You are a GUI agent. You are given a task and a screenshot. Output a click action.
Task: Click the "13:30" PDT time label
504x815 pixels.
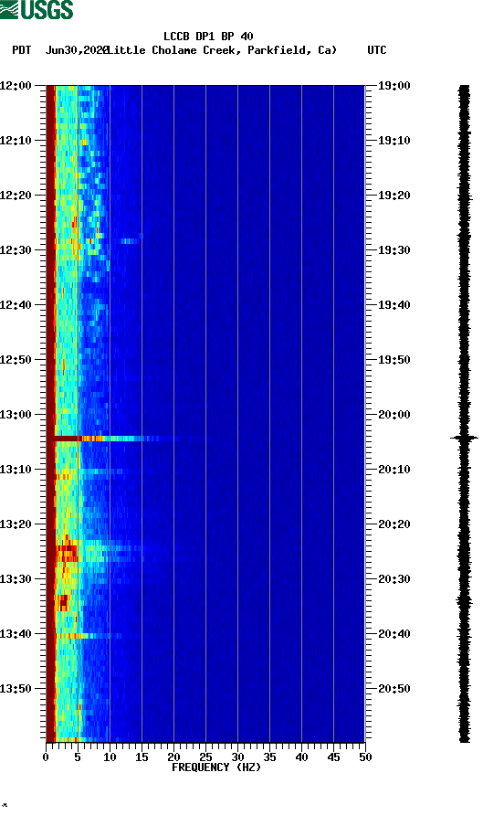coord(16,579)
